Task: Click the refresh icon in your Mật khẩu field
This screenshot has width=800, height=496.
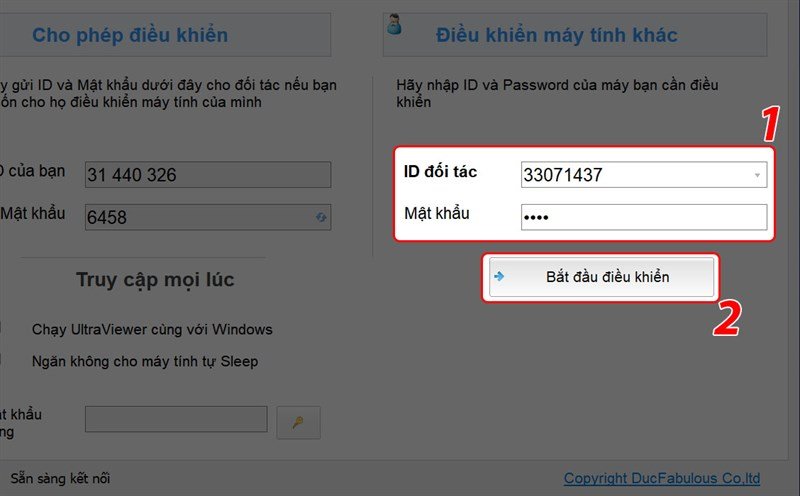Action: tap(321, 216)
